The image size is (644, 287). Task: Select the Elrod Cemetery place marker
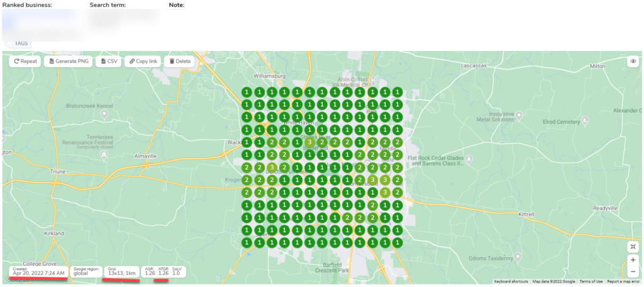585,120
